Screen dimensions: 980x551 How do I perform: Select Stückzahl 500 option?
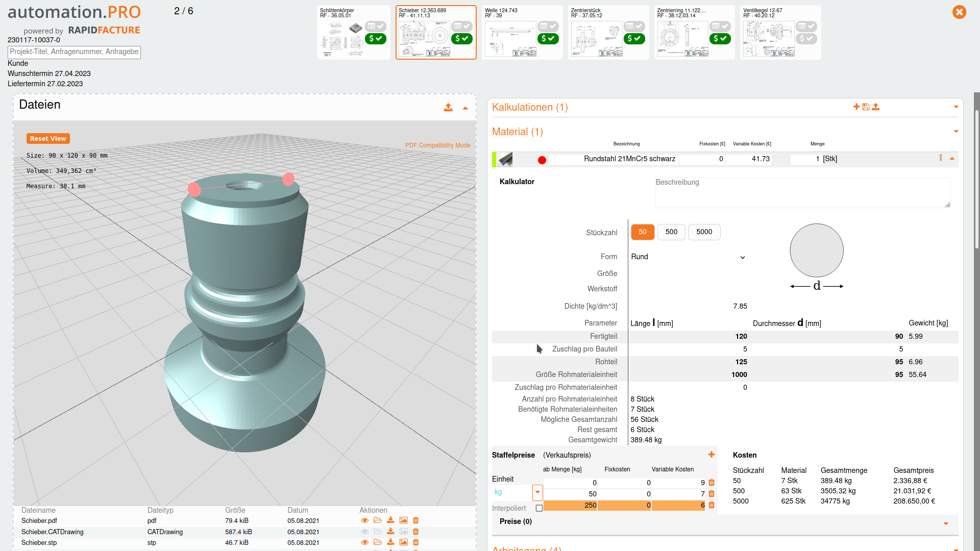pyautogui.click(x=671, y=232)
